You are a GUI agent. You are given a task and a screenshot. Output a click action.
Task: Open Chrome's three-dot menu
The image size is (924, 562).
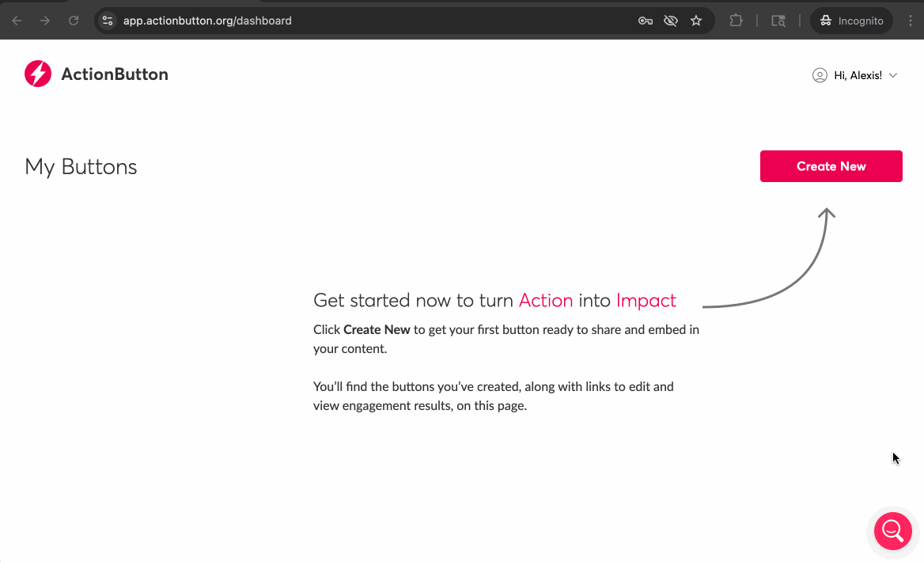(x=911, y=21)
